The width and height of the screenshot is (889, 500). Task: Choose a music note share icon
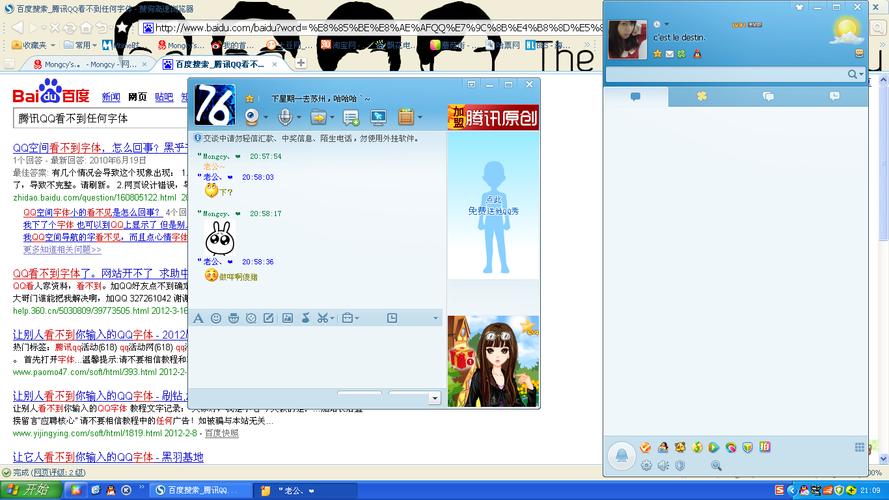click(305, 319)
